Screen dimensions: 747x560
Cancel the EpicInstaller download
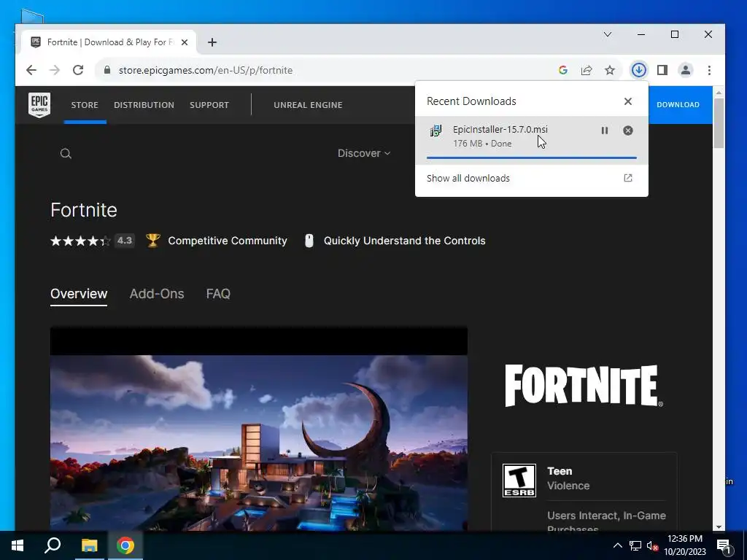click(x=628, y=131)
